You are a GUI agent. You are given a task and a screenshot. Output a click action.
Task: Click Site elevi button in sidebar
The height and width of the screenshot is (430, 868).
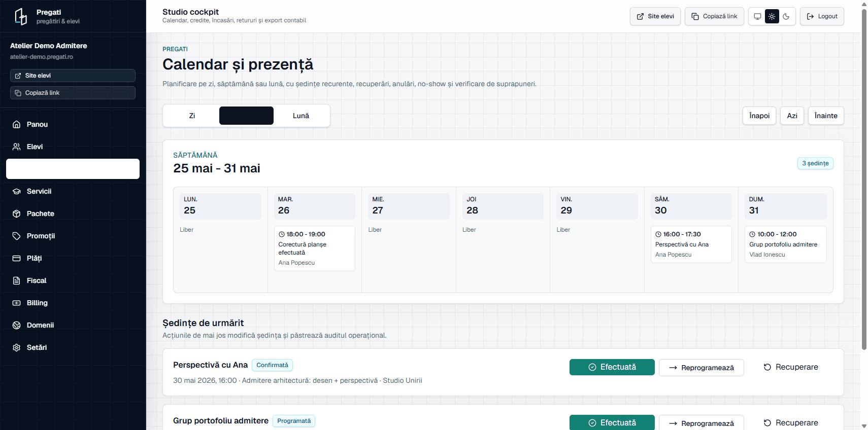(73, 76)
